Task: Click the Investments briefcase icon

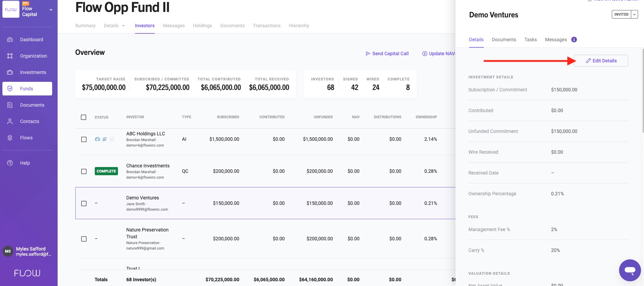Action: 10,72
